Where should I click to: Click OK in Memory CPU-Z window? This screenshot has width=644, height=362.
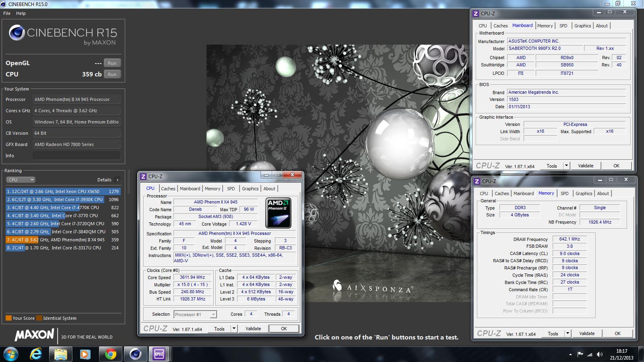point(617,333)
